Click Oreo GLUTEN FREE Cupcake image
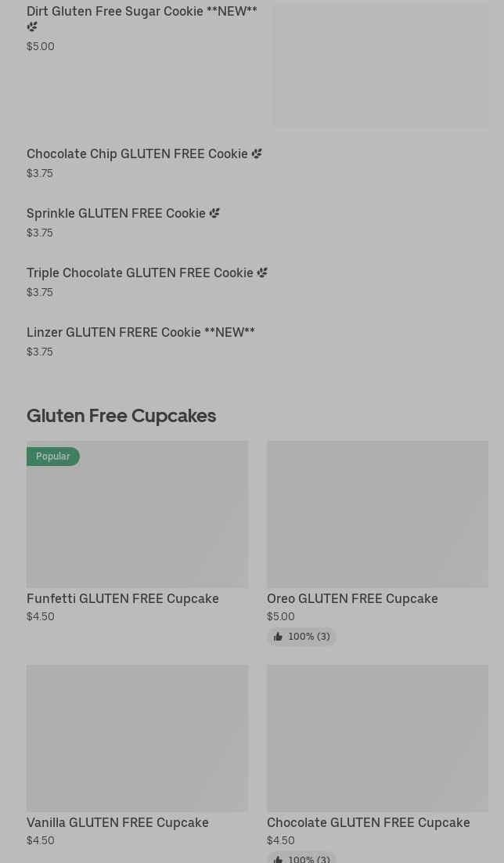The image size is (504, 863). point(377,515)
